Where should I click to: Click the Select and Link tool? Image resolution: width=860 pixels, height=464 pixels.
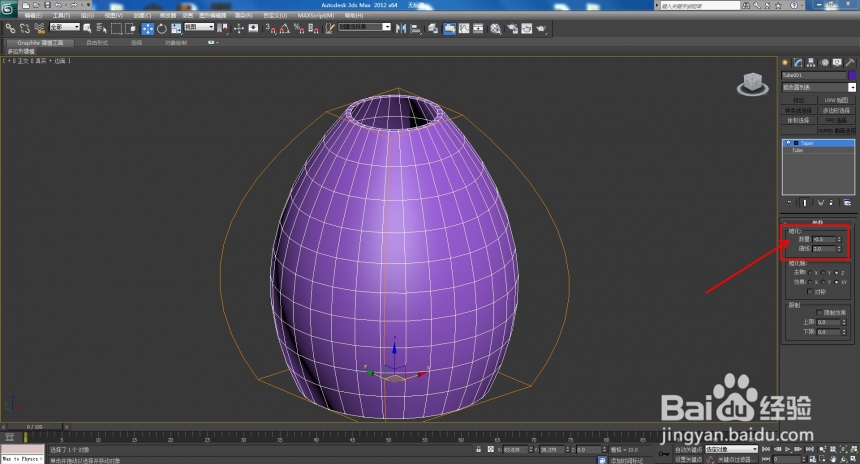[10, 28]
